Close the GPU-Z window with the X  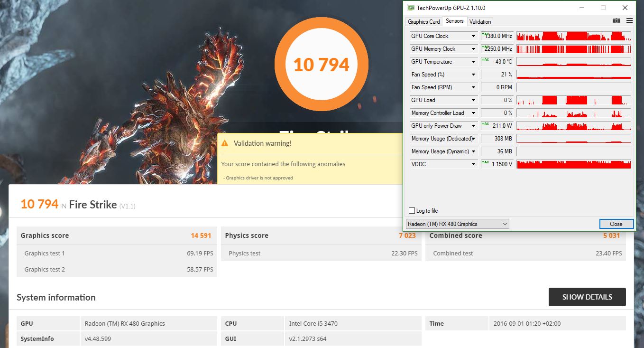(x=625, y=8)
